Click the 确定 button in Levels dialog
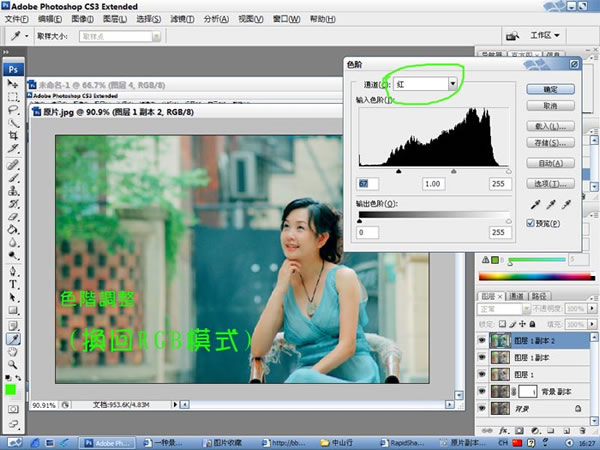 [x=550, y=88]
